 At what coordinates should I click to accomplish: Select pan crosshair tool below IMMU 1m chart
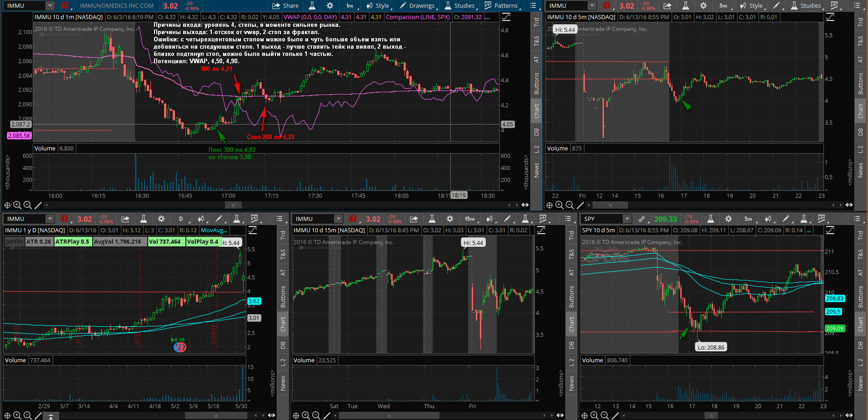pyautogui.click(x=7, y=205)
